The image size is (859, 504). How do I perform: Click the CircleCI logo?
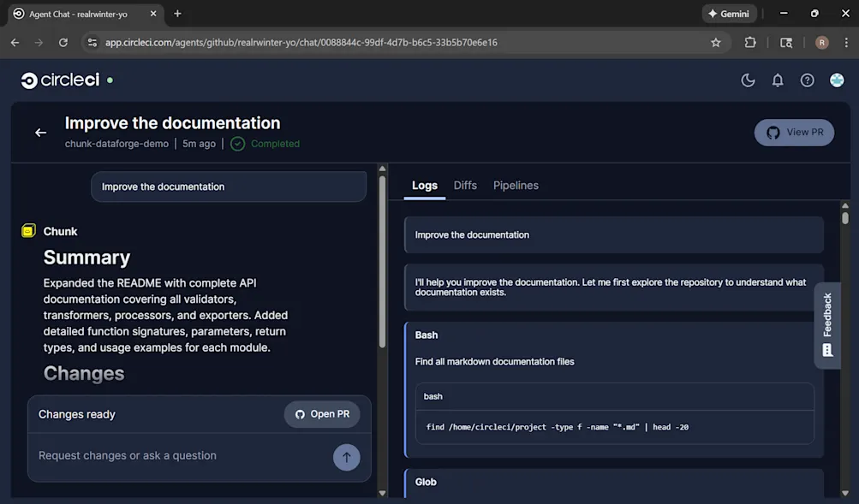coord(60,80)
